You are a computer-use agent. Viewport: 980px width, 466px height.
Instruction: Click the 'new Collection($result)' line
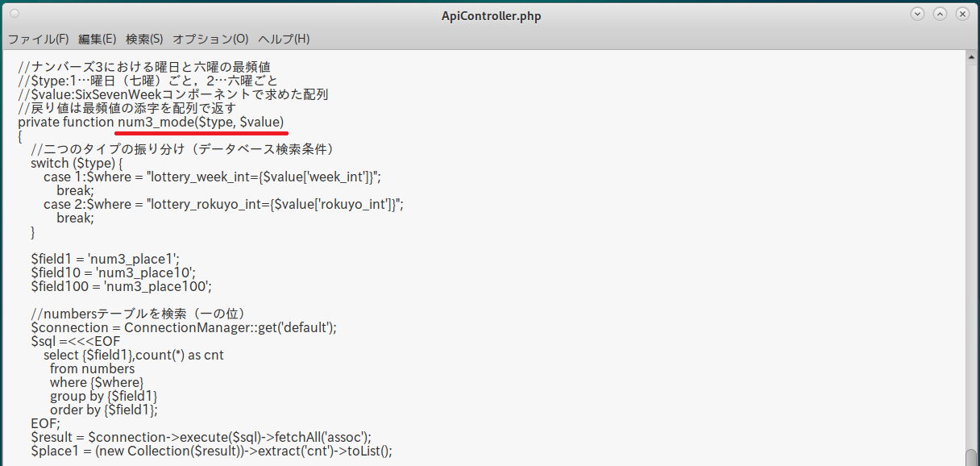(211, 451)
